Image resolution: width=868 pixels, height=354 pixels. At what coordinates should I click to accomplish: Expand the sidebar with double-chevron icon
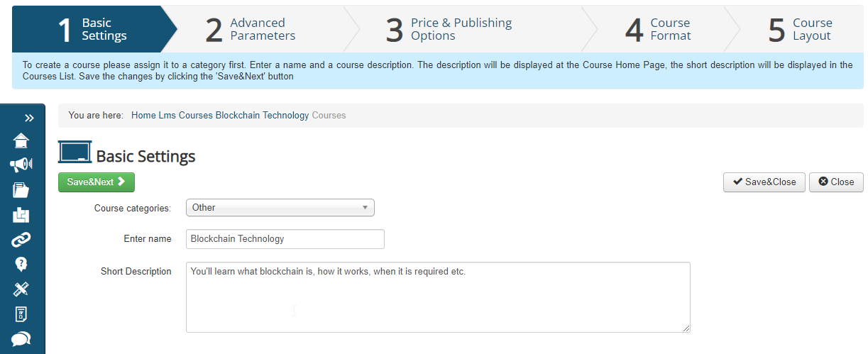[29, 118]
